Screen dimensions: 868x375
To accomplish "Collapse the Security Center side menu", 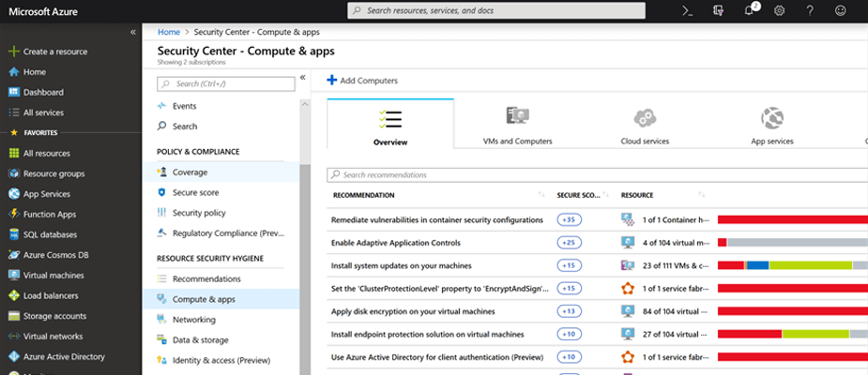I will [x=302, y=79].
